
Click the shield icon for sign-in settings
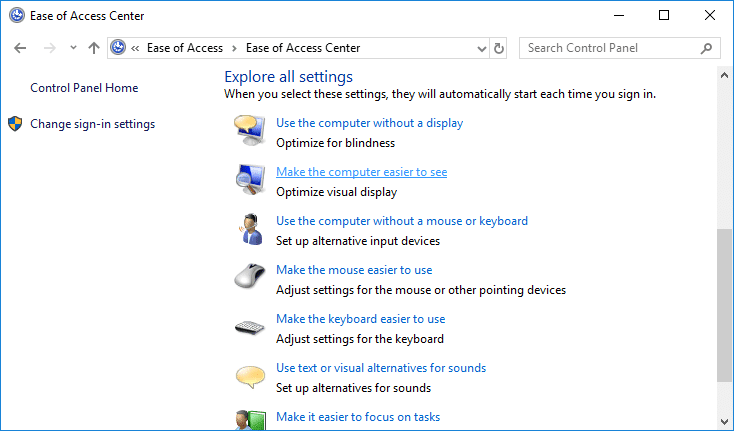coord(15,124)
